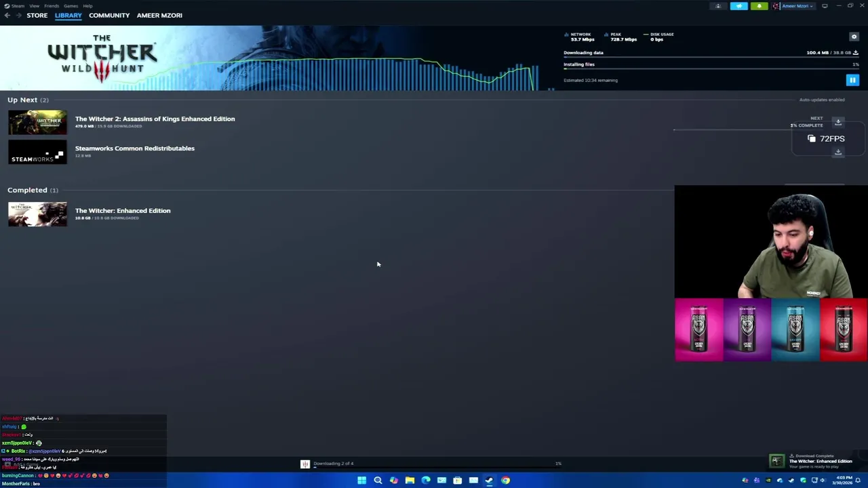Open Steamworks Common Redistributables entry

pyautogui.click(x=134, y=148)
